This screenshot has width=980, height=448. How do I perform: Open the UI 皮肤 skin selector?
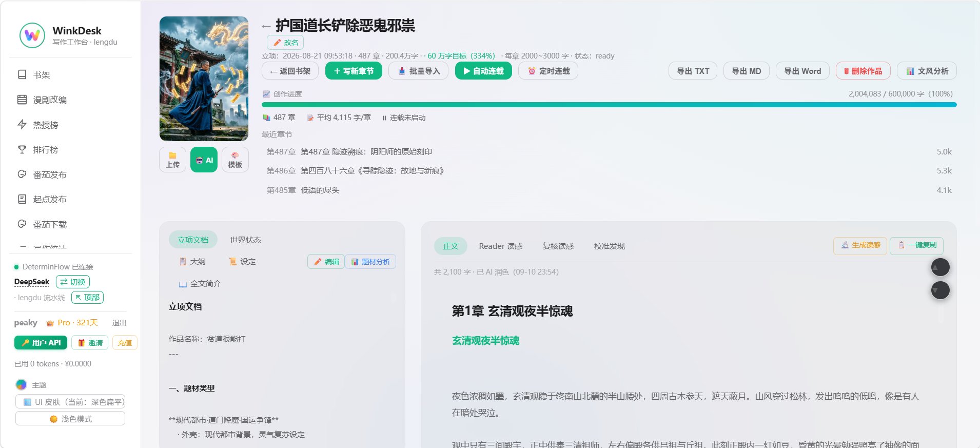tap(70, 402)
